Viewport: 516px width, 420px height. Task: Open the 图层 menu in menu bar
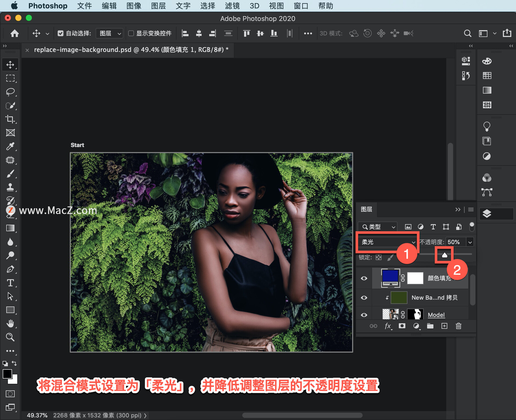[x=158, y=6]
